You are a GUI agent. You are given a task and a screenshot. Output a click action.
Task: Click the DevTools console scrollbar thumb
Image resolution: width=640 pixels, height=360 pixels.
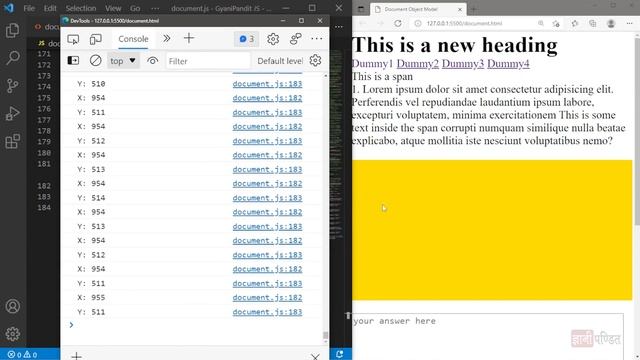pos(325,335)
